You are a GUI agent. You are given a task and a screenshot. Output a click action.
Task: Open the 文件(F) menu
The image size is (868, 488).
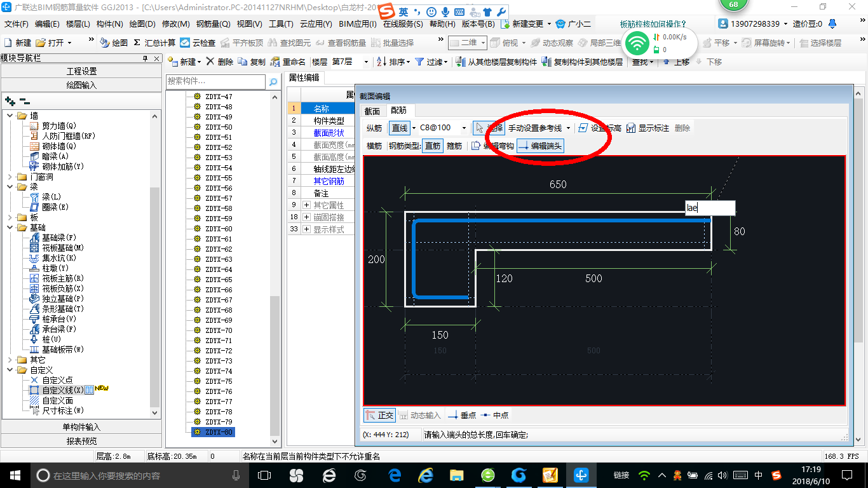coord(17,24)
